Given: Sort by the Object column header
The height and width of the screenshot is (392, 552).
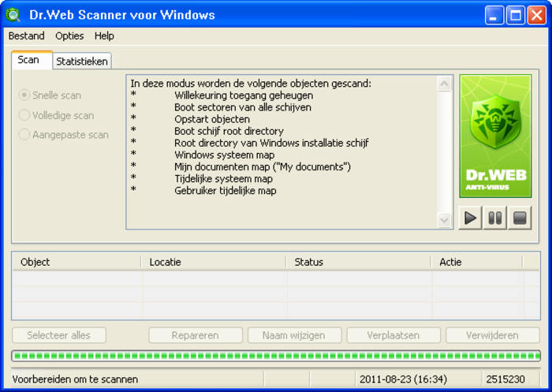Looking at the screenshot, I should click(76, 262).
